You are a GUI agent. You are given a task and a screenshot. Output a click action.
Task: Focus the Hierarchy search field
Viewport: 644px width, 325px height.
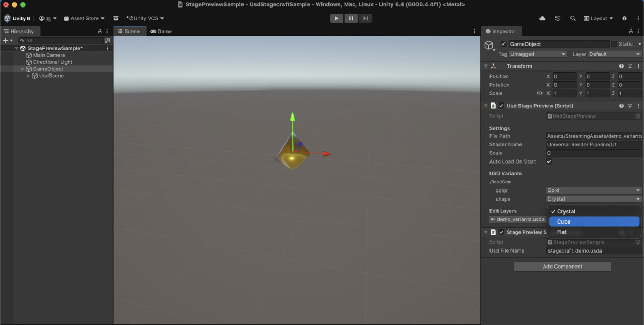coord(60,40)
